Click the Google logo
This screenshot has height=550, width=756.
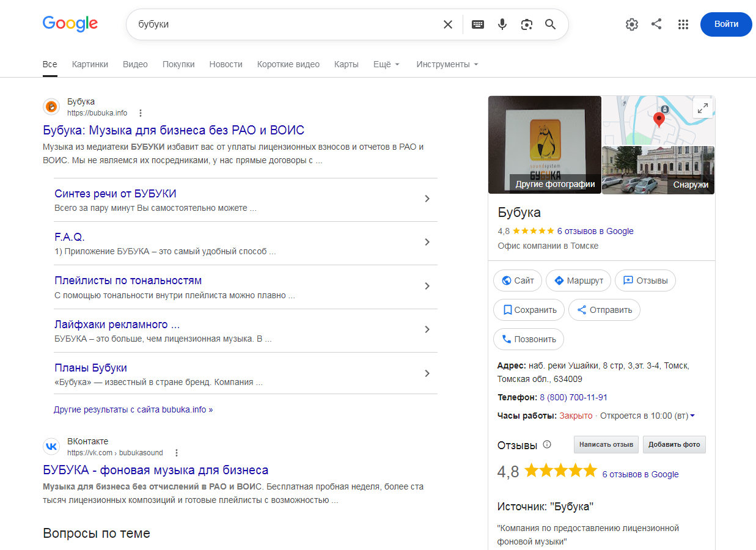click(x=70, y=24)
